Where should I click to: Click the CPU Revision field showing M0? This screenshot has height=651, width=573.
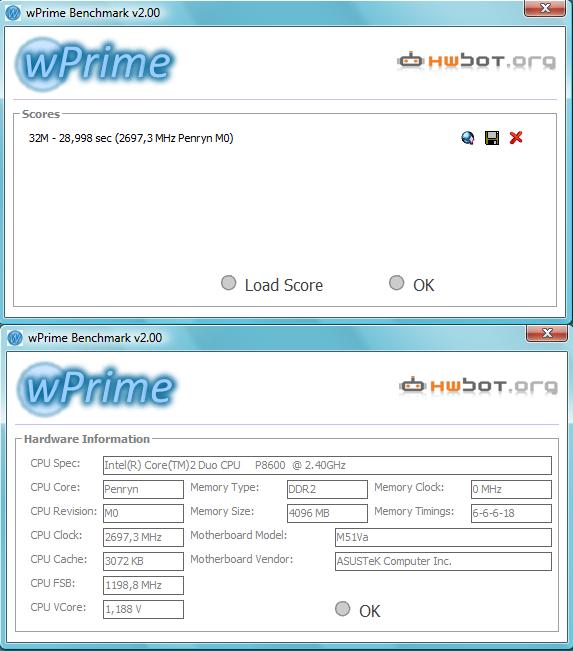point(143,513)
